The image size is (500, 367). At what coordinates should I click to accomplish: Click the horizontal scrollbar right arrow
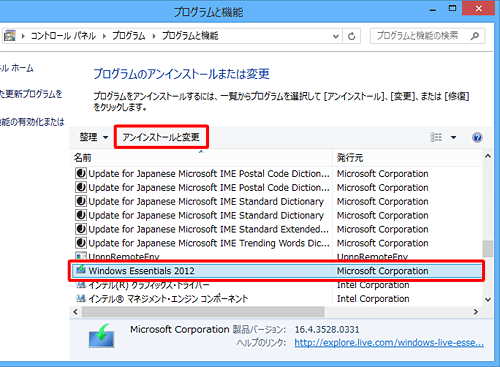pyautogui.click(x=476, y=312)
